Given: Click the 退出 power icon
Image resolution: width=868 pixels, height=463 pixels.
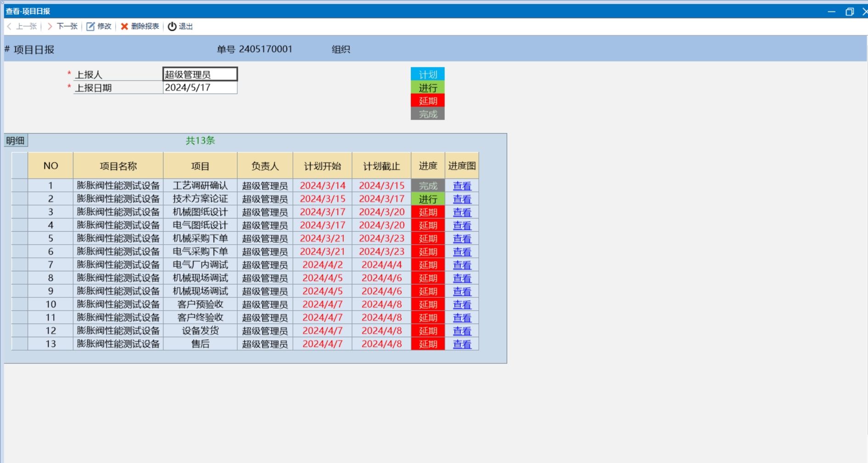Looking at the screenshot, I should [x=172, y=27].
